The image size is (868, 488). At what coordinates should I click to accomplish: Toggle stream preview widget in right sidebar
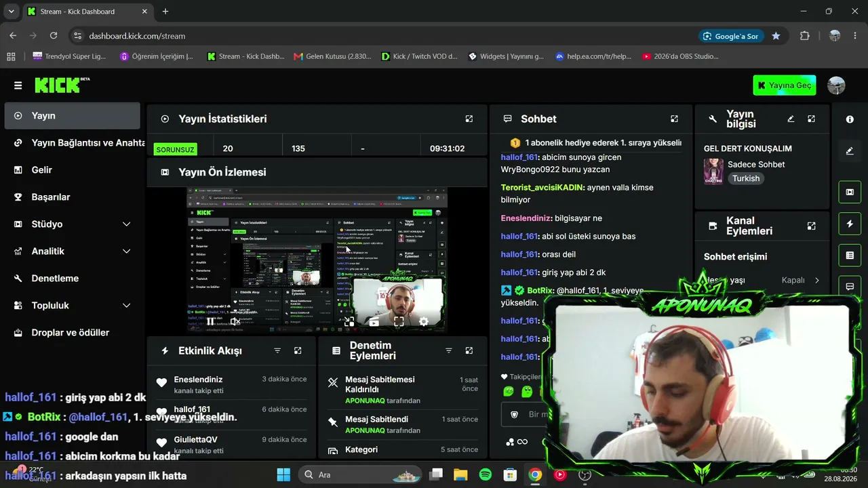point(850,192)
